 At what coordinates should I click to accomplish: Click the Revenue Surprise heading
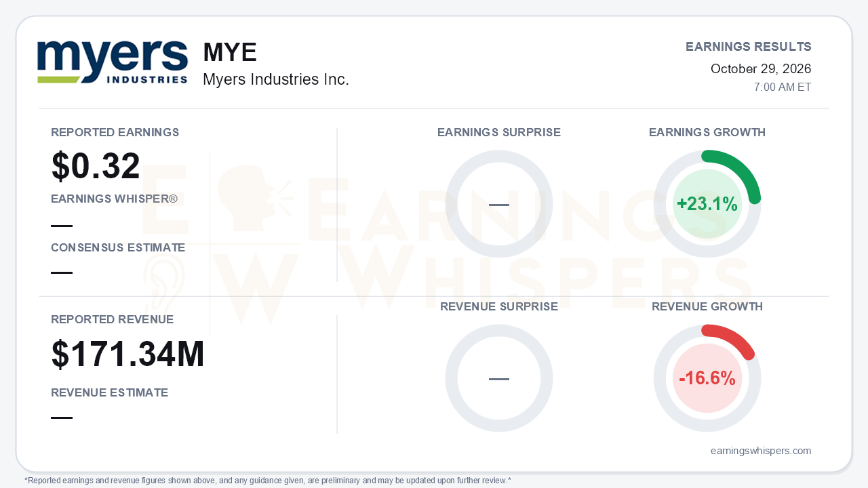499,306
